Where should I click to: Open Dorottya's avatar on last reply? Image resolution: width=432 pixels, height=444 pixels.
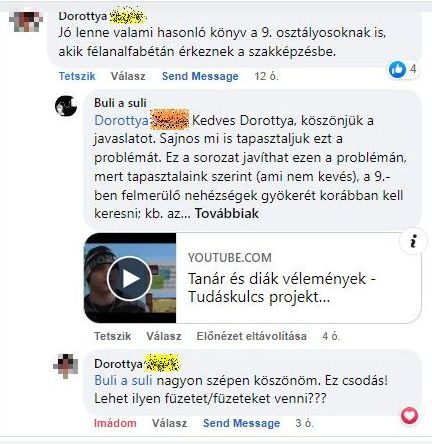[x=66, y=366]
